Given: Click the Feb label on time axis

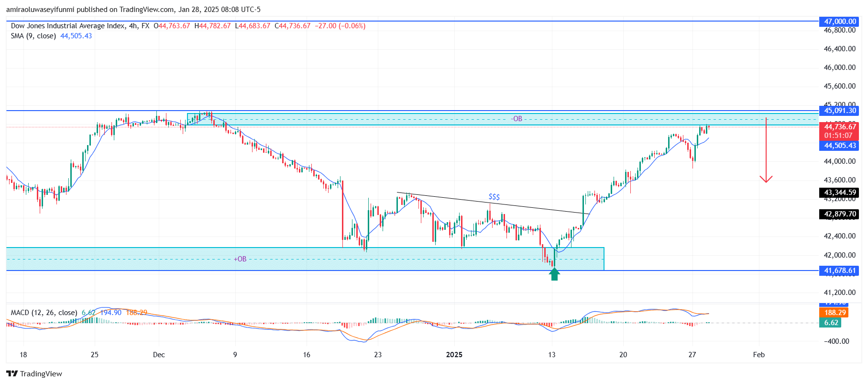Looking at the screenshot, I should tap(758, 355).
